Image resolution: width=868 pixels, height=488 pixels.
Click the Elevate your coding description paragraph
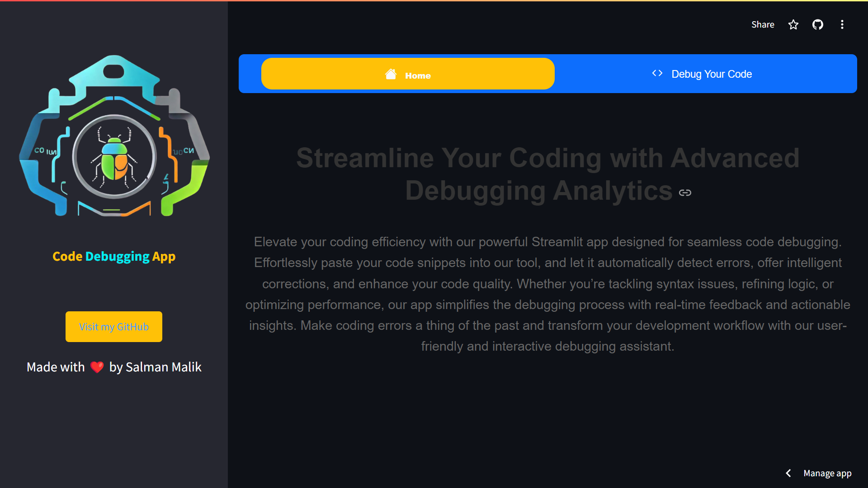(547, 294)
